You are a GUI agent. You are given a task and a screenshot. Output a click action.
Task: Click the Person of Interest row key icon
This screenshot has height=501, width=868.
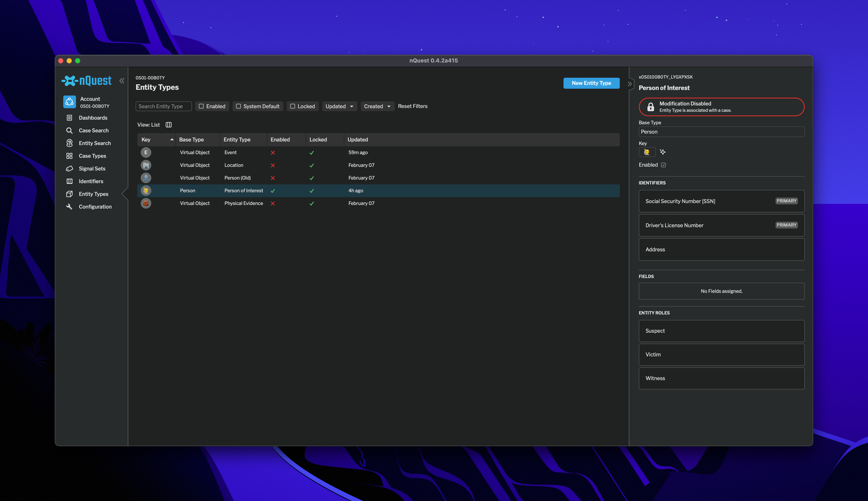pyautogui.click(x=146, y=191)
